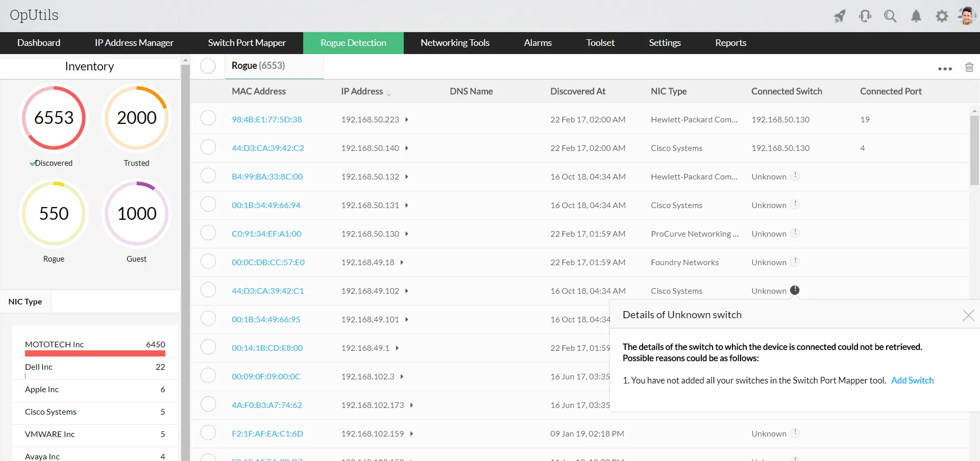Click info icon next to Unknown for 192.168.50.132
Screen dimensions: 980x461
tap(795, 176)
